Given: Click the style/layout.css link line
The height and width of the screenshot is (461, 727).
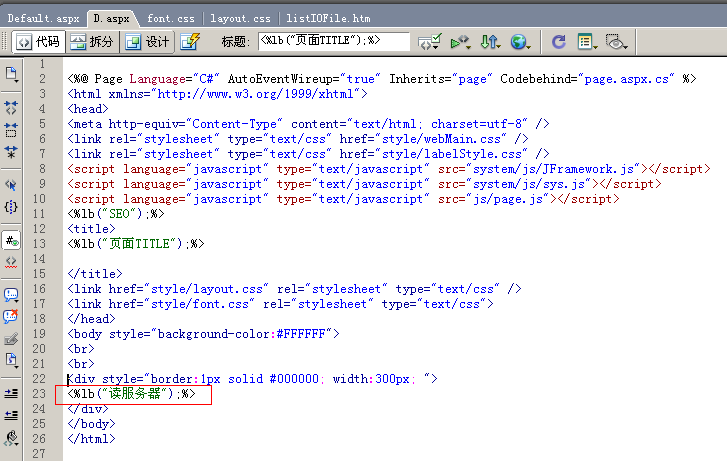Looking at the screenshot, I should [294, 289].
